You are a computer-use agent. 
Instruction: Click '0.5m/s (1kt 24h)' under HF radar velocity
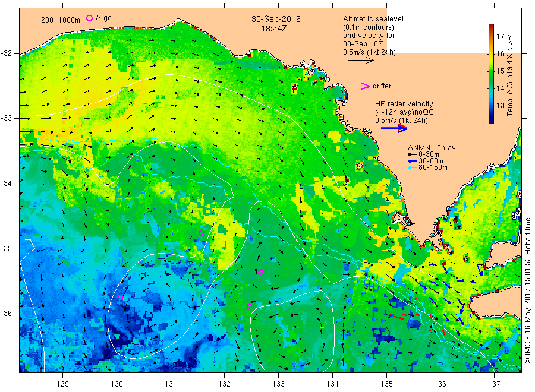402,121
